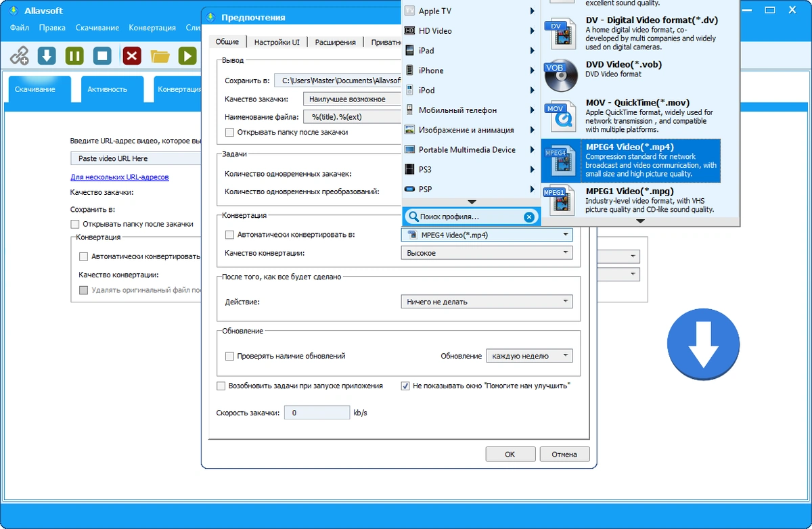Click the MPEG4 file icon
812x529 pixels.
point(560,161)
